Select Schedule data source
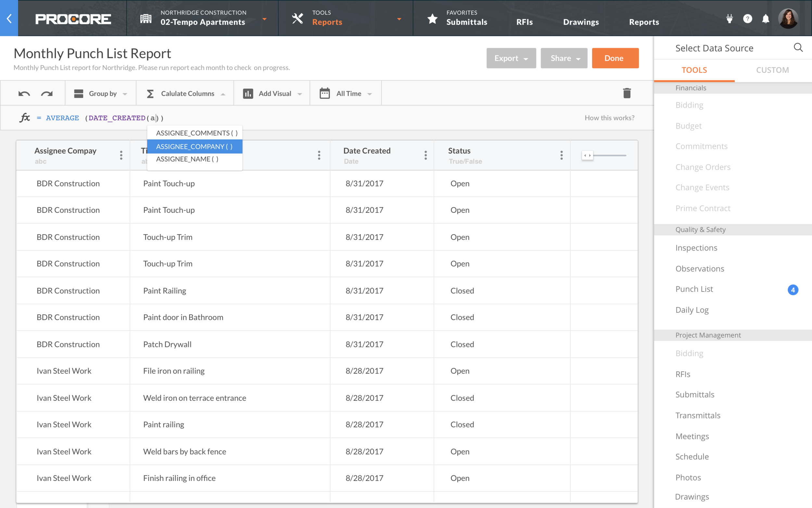 pos(692,457)
